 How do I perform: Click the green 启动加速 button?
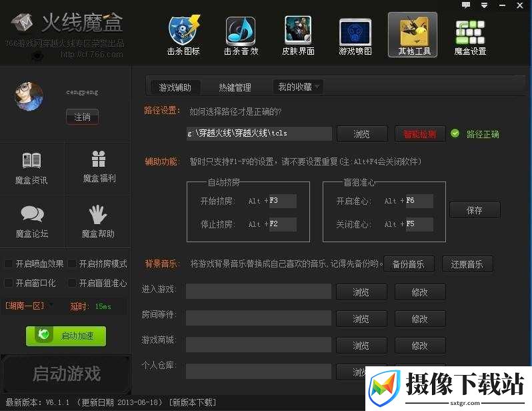tap(66, 336)
